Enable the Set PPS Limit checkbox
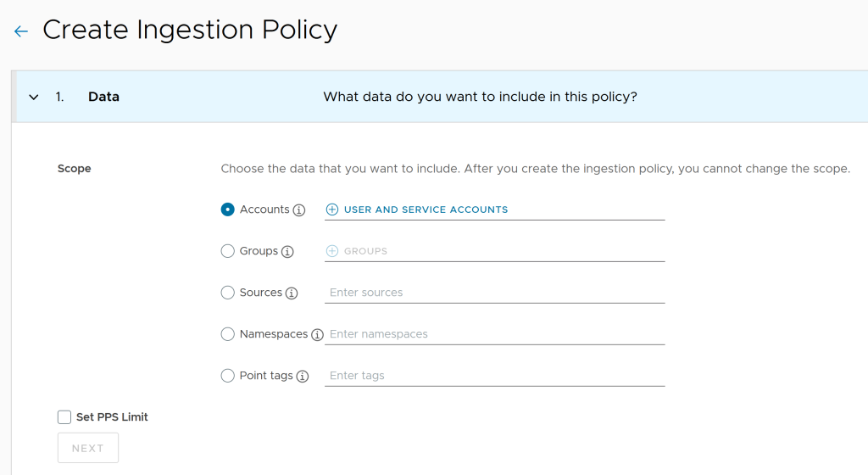 pos(64,416)
